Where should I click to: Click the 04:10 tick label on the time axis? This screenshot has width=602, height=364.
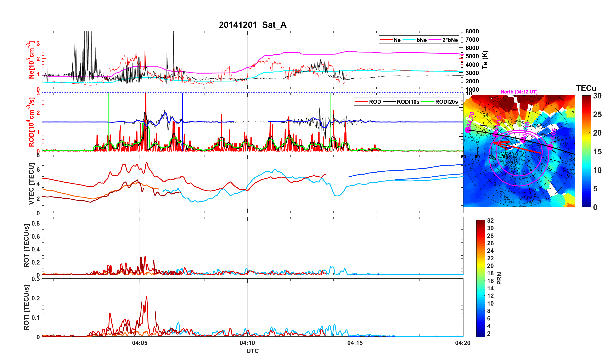(x=247, y=343)
